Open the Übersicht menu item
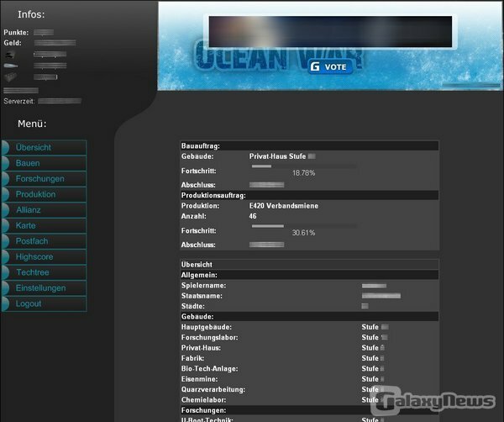 44,147
